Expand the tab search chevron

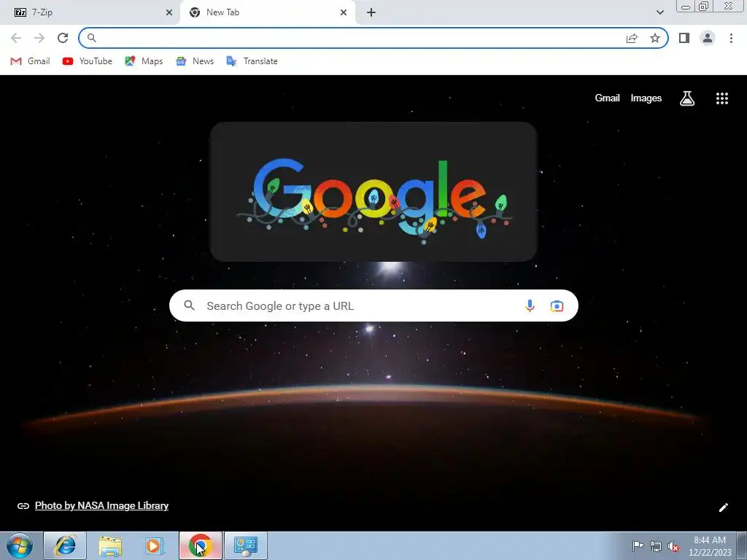[x=659, y=12]
